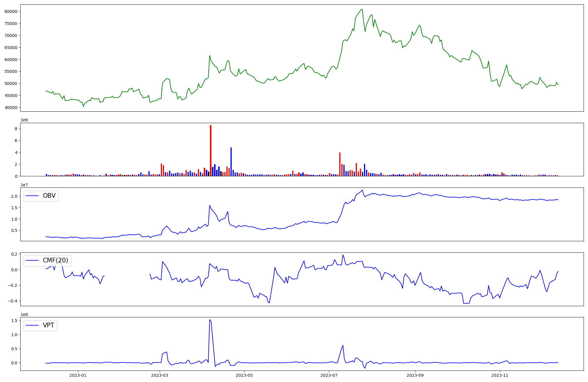
Task: Click the 2023-07 date tick label
Action: pyautogui.click(x=329, y=375)
